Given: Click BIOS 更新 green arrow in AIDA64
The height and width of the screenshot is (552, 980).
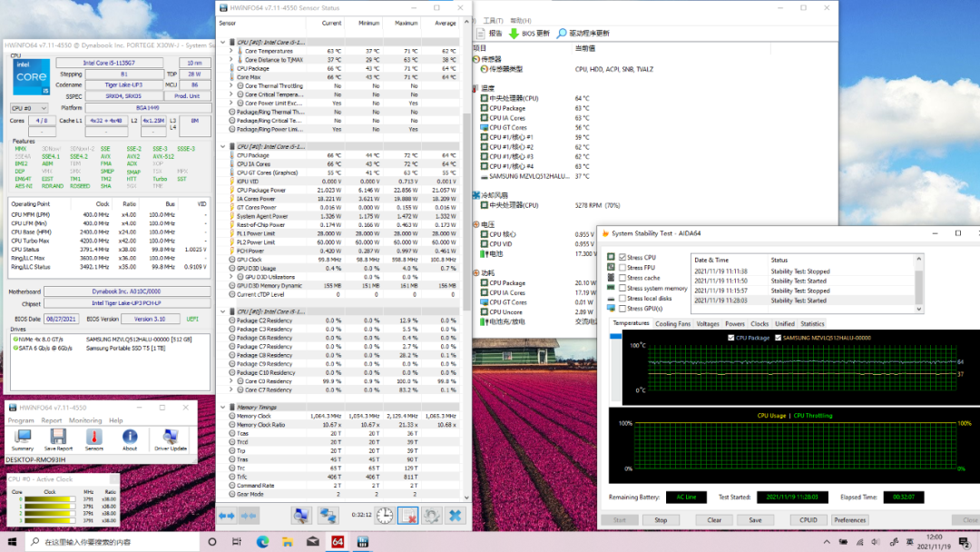Looking at the screenshot, I should click(514, 33).
